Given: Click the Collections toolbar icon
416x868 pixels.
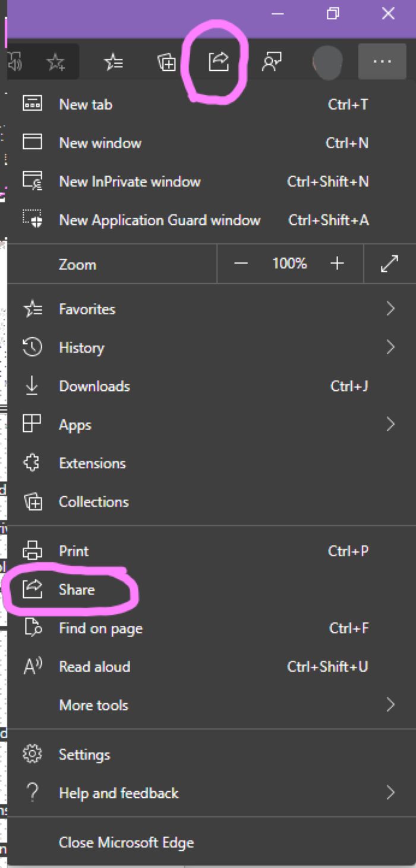Looking at the screenshot, I should [166, 62].
